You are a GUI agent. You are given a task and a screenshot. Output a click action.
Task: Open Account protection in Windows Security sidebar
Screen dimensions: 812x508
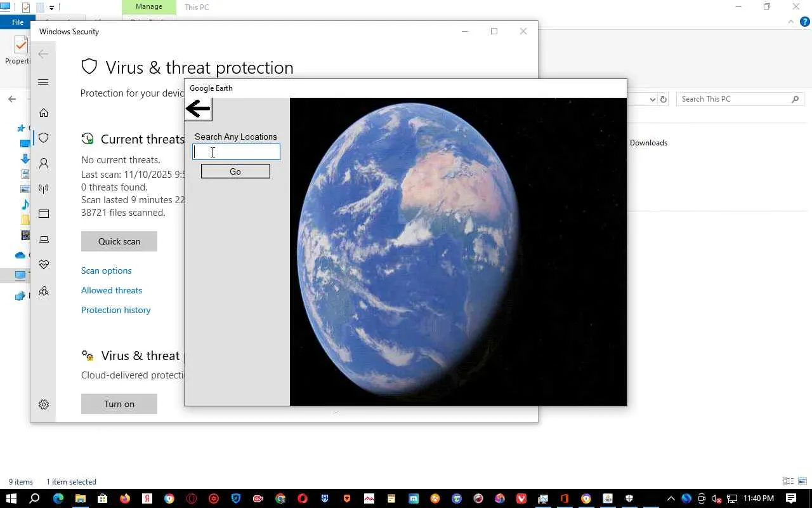(44, 163)
